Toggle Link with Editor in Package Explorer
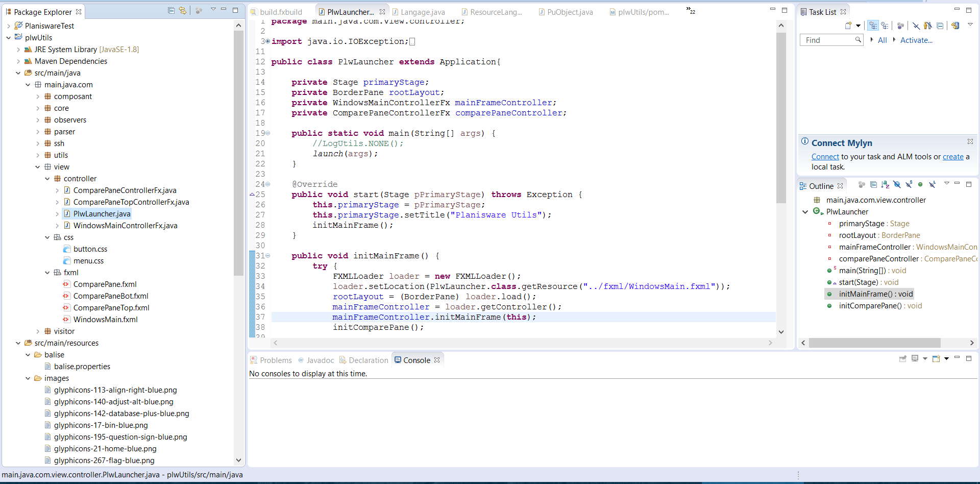The image size is (980, 484). point(183,11)
